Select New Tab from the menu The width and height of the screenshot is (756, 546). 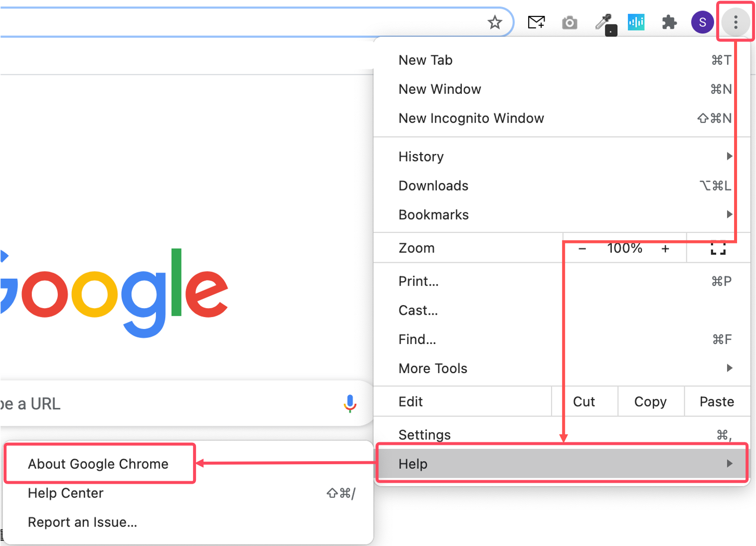[562, 60]
